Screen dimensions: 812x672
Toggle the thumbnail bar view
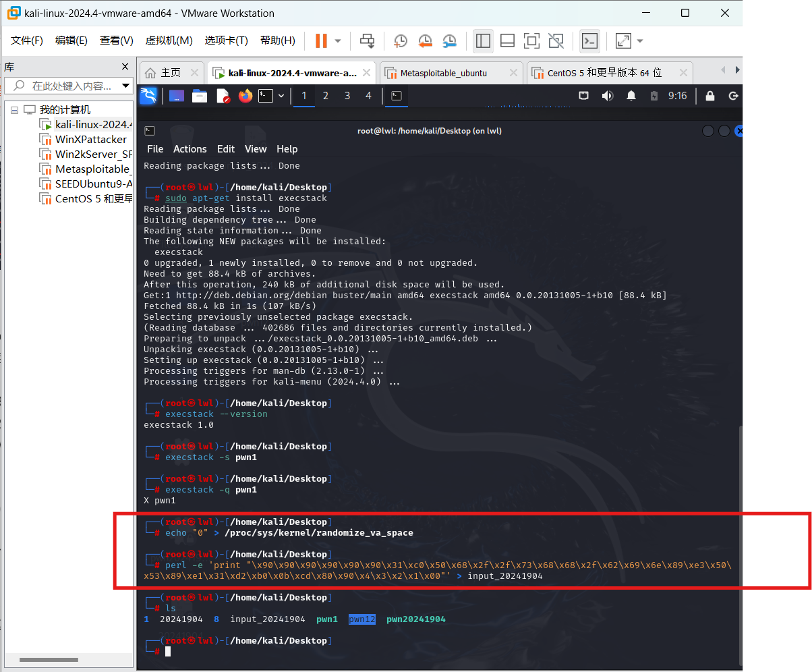508,40
